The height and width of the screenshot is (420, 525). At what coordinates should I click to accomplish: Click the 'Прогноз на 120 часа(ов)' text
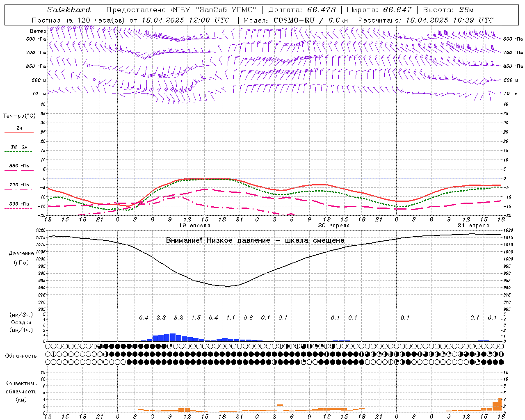[x=79, y=20]
